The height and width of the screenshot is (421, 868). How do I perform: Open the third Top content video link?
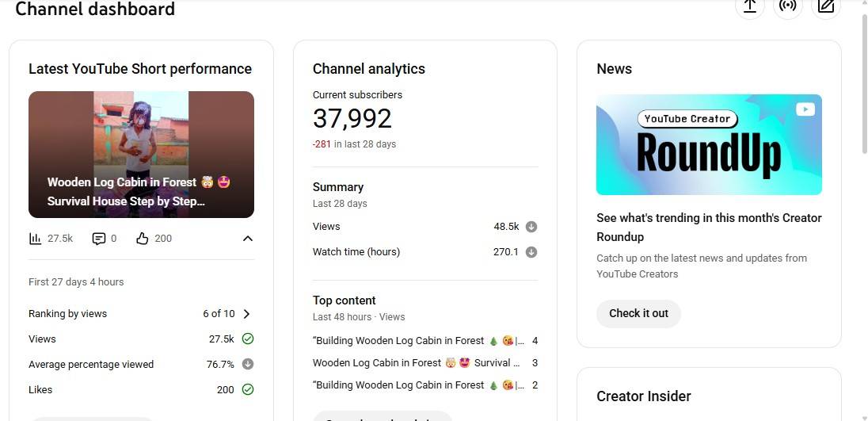tap(418, 385)
